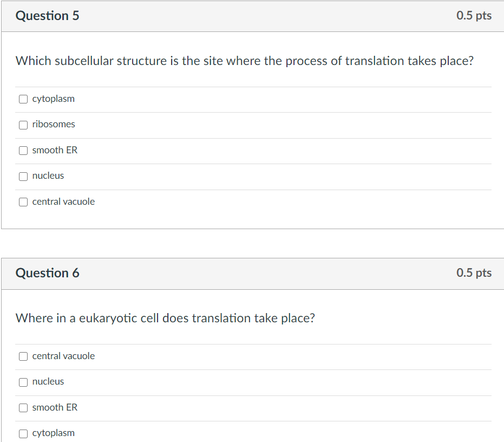Select cytoplasm answer for Question 5
This screenshot has height=442, width=504.
coord(23,99)
